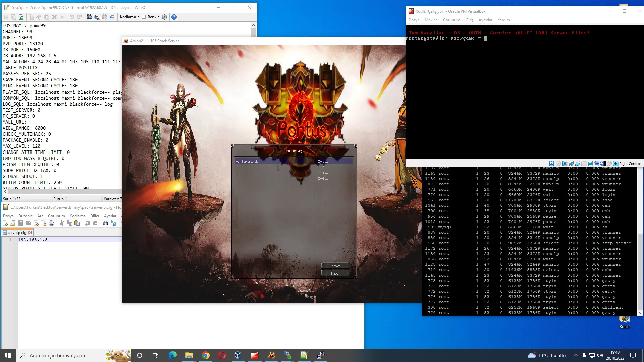Select channel CH1 in the game server list
The height and width of the screenshot is (362, 644).
click(x=334, y=161)
